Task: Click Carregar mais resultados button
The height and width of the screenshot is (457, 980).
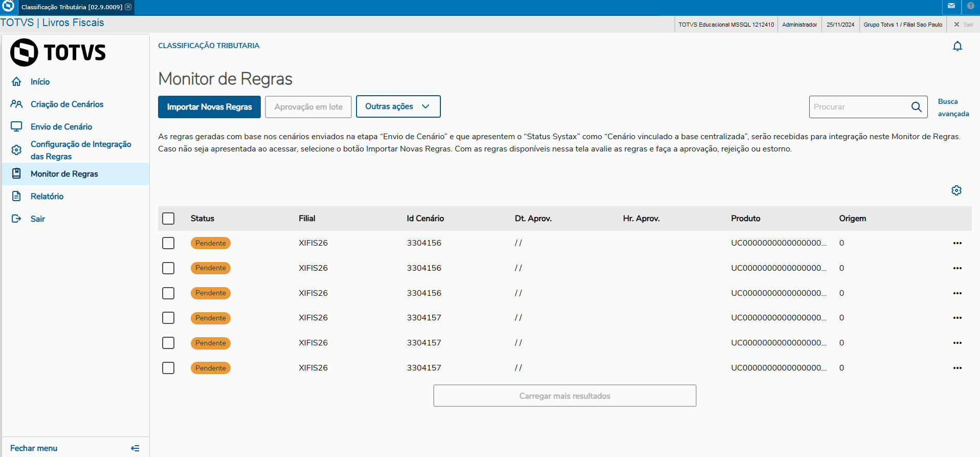Action: coord(565,396)
